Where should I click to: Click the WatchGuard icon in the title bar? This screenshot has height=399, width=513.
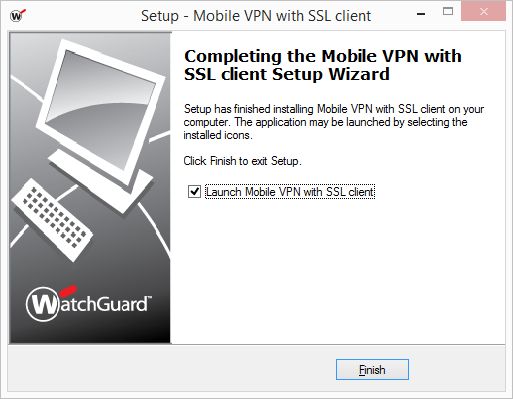tap(18, 15)
